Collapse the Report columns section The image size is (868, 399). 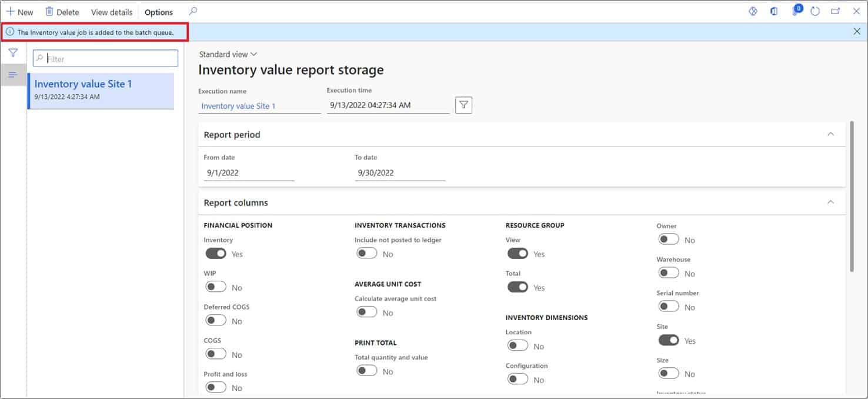[x=830, y=201]
